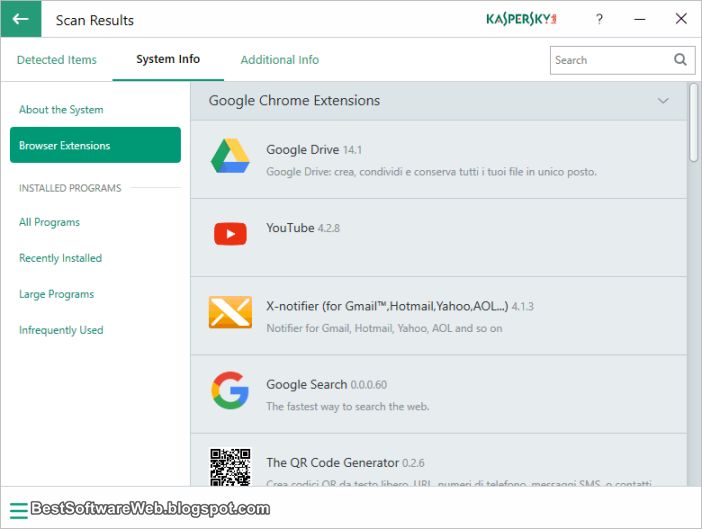The image size is (702, 529).
Task: Click the Scan Results window title
Action: coord(94,20)
